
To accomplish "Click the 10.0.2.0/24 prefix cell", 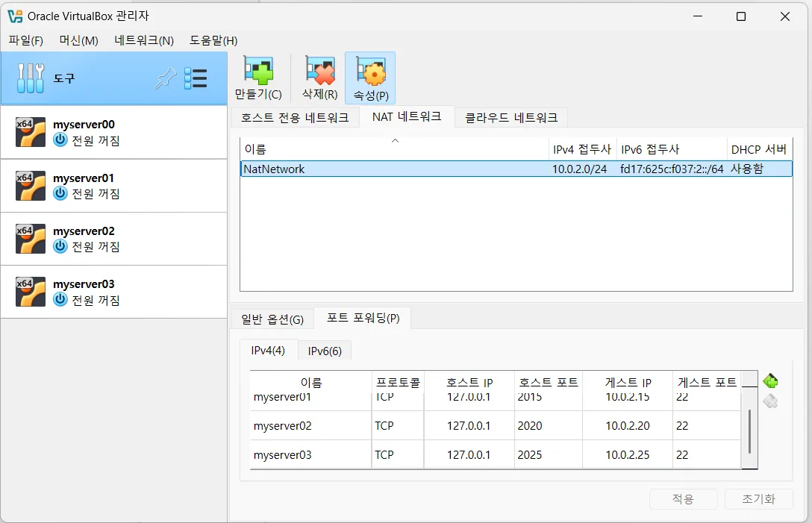I will (x=579, y=169).
